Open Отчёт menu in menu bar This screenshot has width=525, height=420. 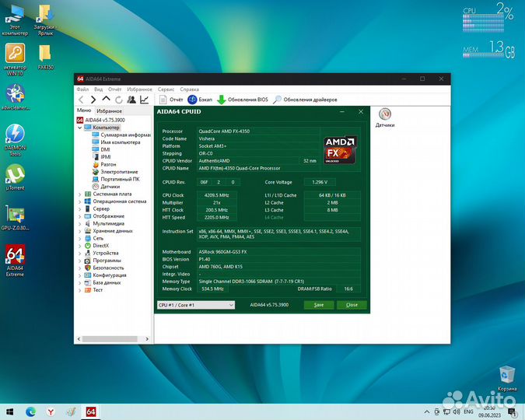[x=115, y=89]
